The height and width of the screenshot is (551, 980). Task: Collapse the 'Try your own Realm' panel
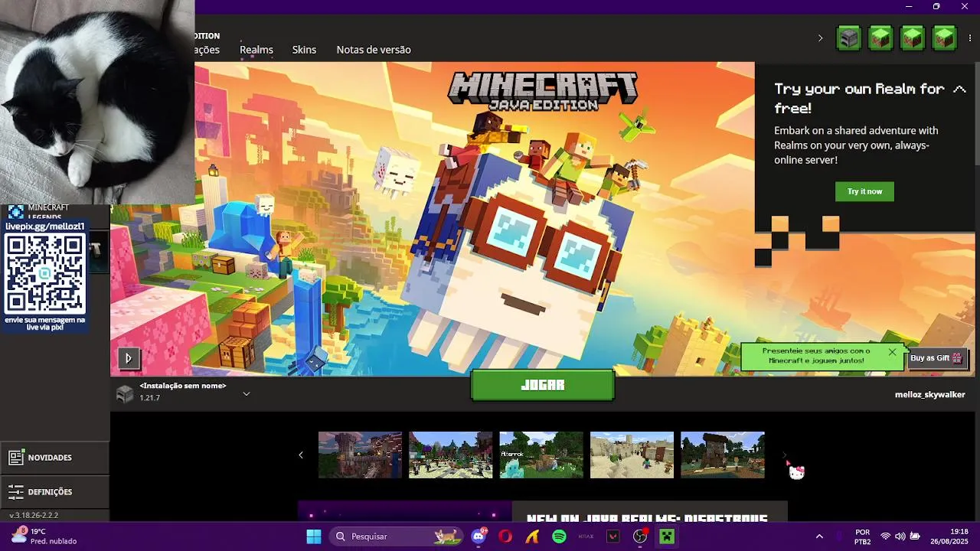[959, 89]
